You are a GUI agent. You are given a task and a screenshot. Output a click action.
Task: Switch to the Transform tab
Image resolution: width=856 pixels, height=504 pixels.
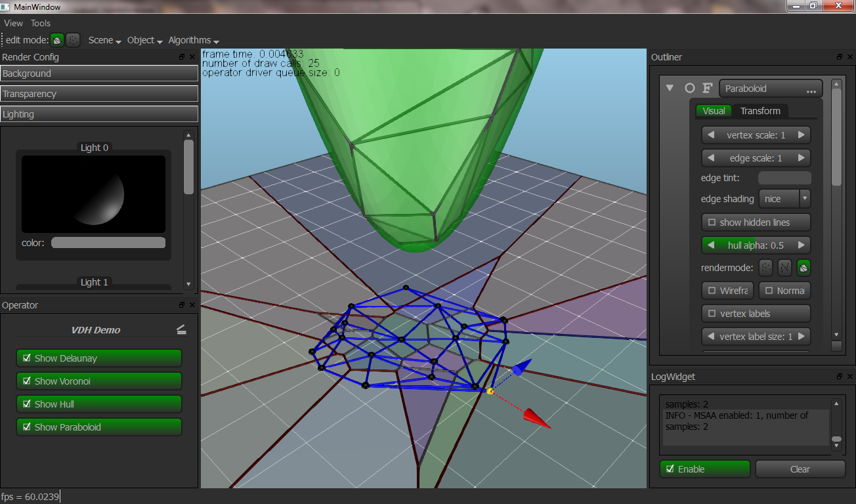point(760,111)
